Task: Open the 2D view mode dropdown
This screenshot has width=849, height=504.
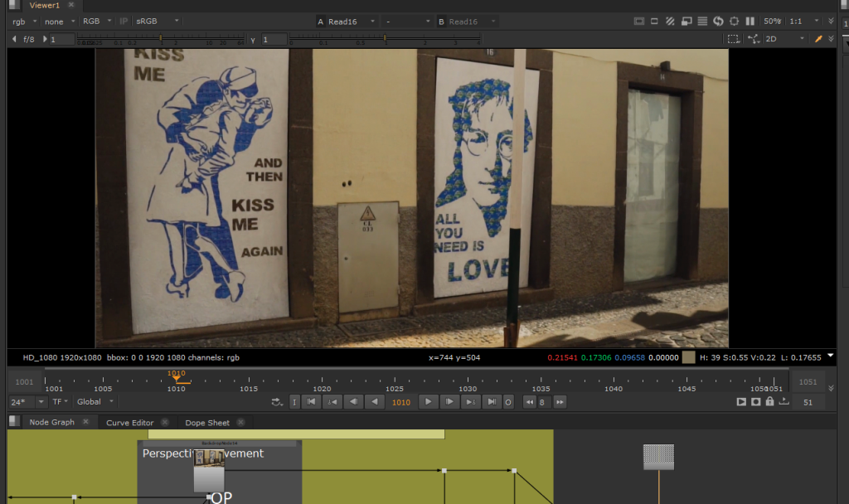Action: pyautogui.click(x=784, y=39)
